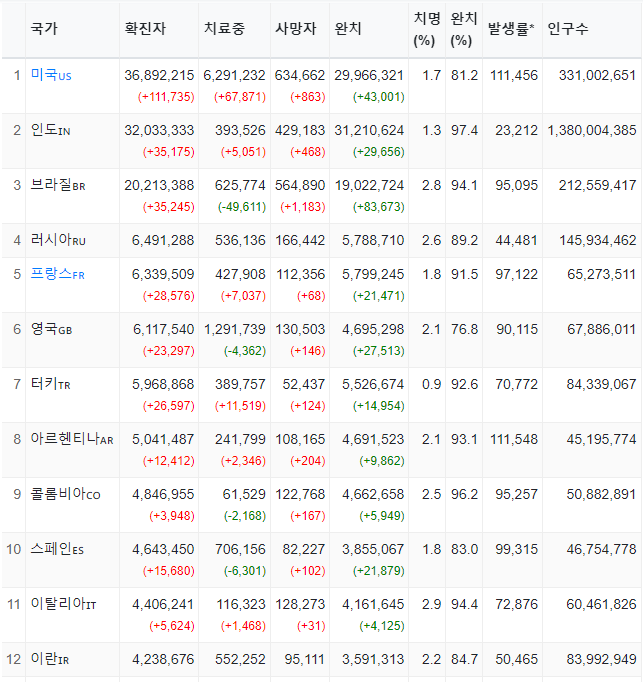
Task: Click the 사망자 column header
Action: (295, 29)
